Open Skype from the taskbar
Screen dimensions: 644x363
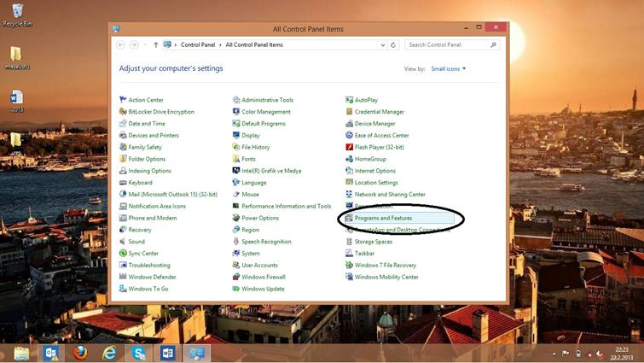click(x=139, y=353)
